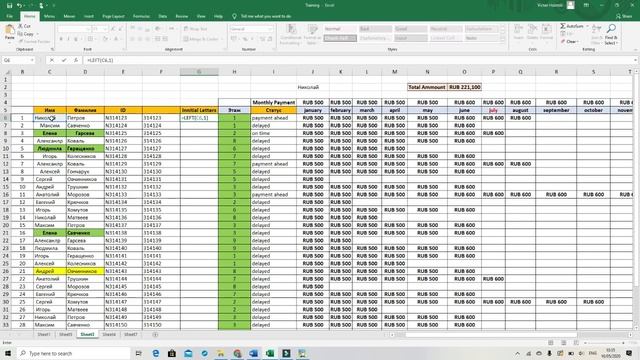Click the Windows search box
Screen dimensions: 640x360
[x=74, y=353]
